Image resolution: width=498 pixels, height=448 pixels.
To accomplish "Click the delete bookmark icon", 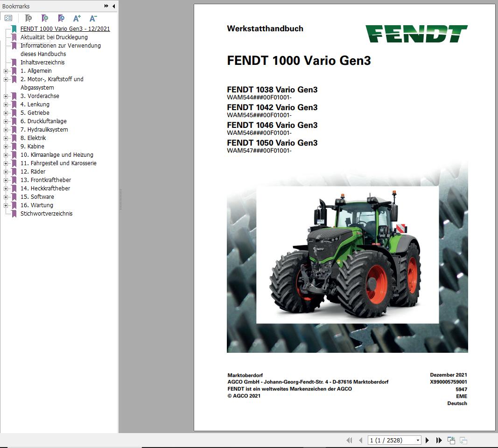I will [28, 18].
